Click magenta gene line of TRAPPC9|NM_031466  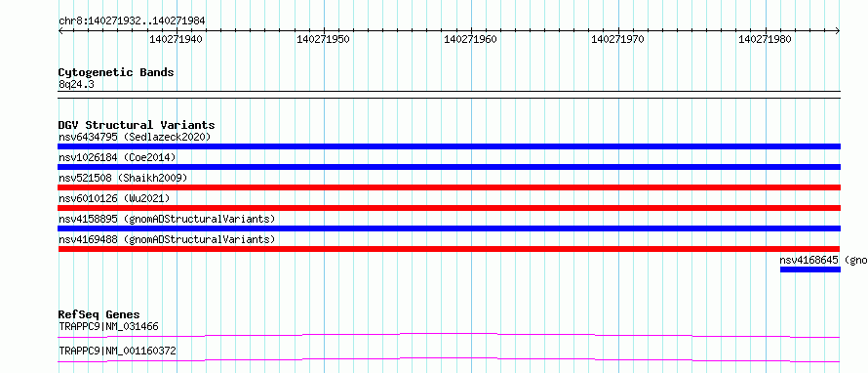(x=449, y=335)
